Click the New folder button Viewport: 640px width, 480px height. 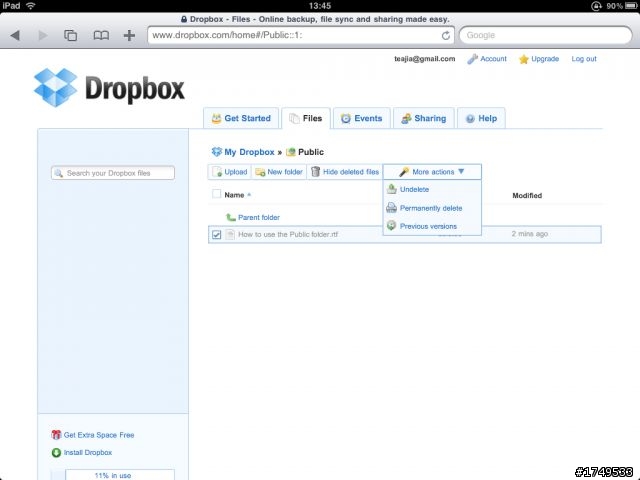click(279, 172)
